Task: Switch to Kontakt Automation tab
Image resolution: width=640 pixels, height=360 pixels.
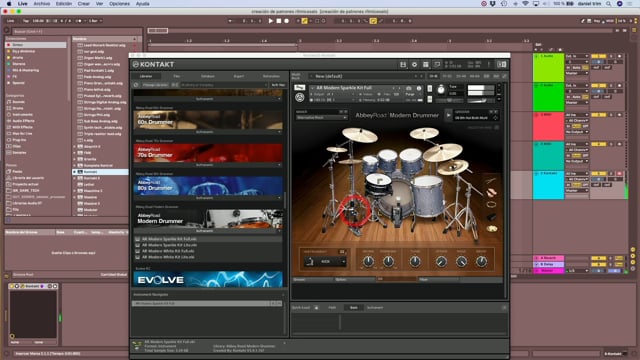Action: coord(271,76)
